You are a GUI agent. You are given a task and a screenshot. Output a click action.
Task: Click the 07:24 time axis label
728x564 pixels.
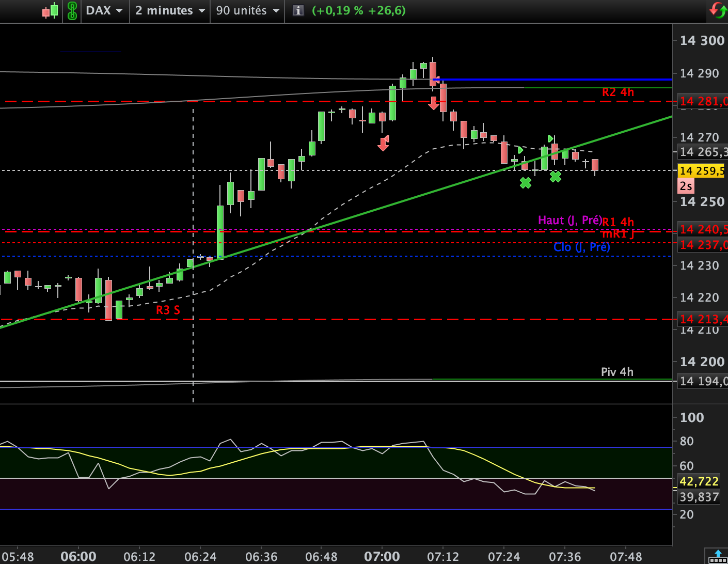tap(504, 557)
